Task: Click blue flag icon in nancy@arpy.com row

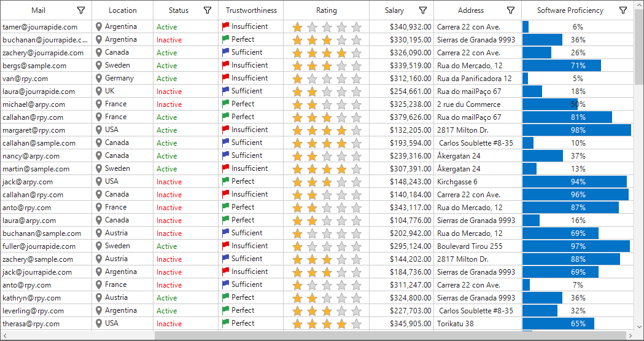Action: coord(225,155)
